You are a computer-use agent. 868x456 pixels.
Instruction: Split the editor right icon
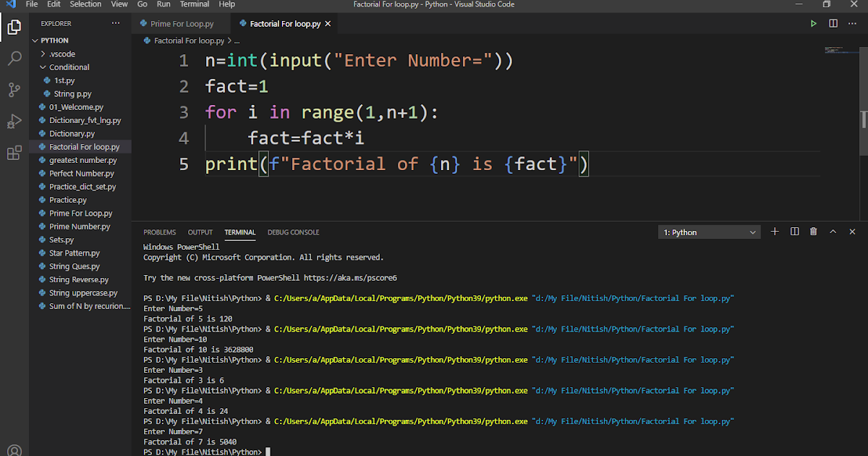click(833, 23)
